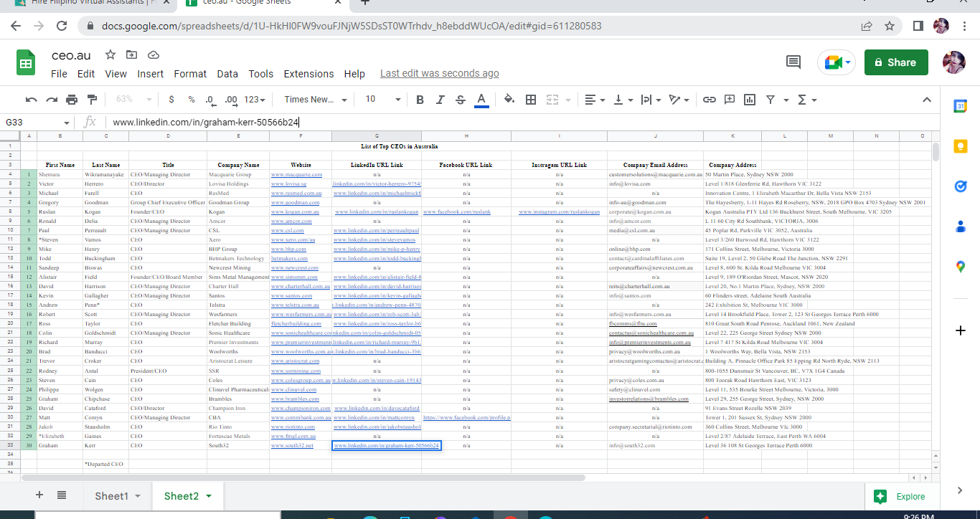980x519 pixels.
Task: Click the Name box showing G33
Action: [x=37, y=123]
